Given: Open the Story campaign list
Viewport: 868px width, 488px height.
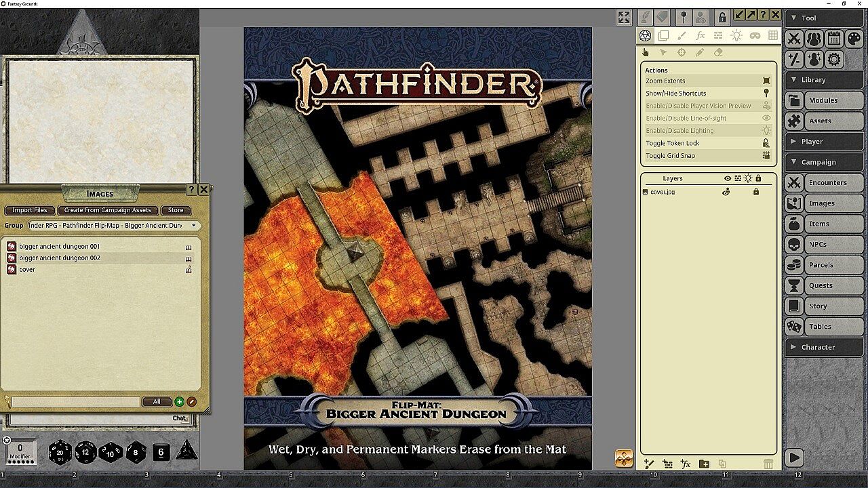Looking at the screenshot, I should coord(824,306).
